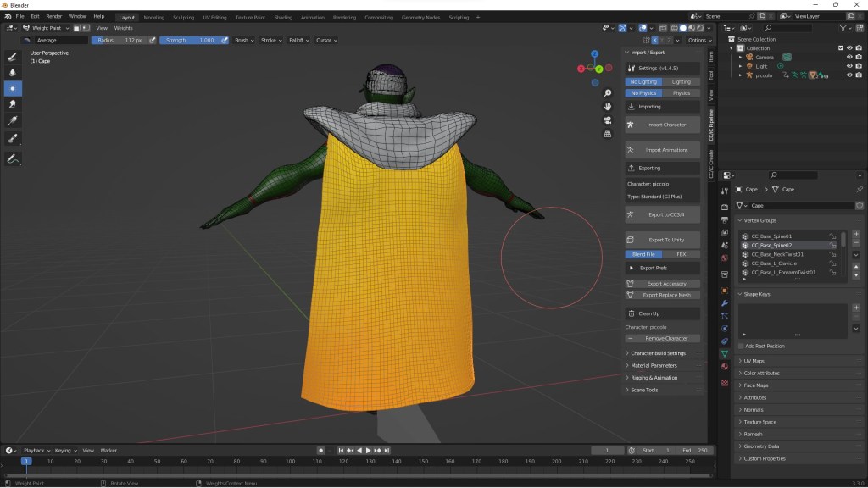Open the File menu
The width and height of the screenshot is (868, 488).
[20, 17]
